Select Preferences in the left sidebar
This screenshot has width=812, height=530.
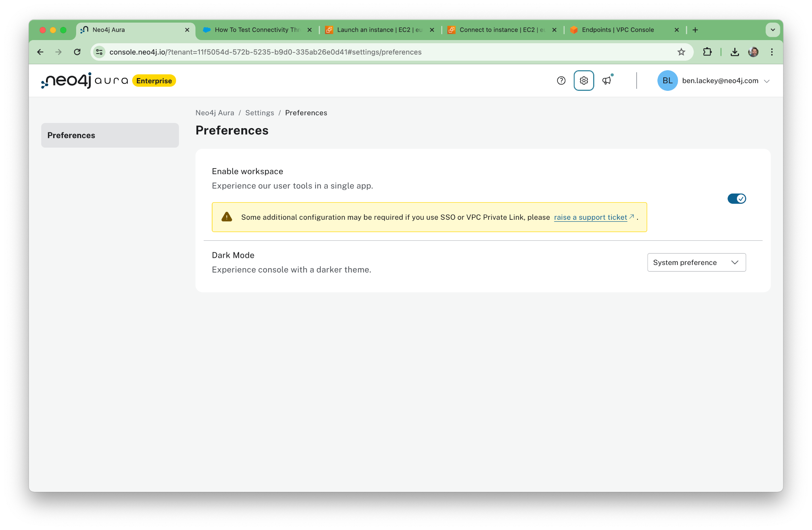[x=110, y=135]
